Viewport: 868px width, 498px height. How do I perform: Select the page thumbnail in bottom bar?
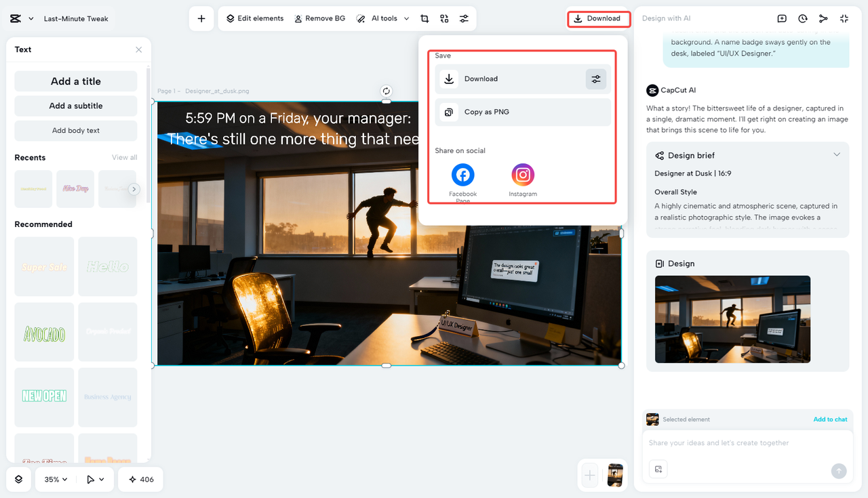tap(615, 475)
